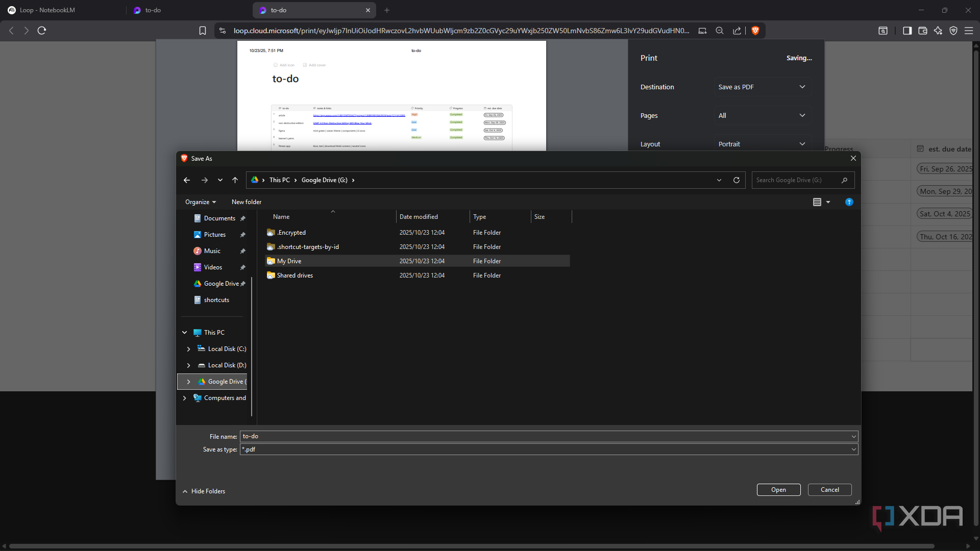Click the browser back arrow
980x551 pixels.
(x=11, y=31)
